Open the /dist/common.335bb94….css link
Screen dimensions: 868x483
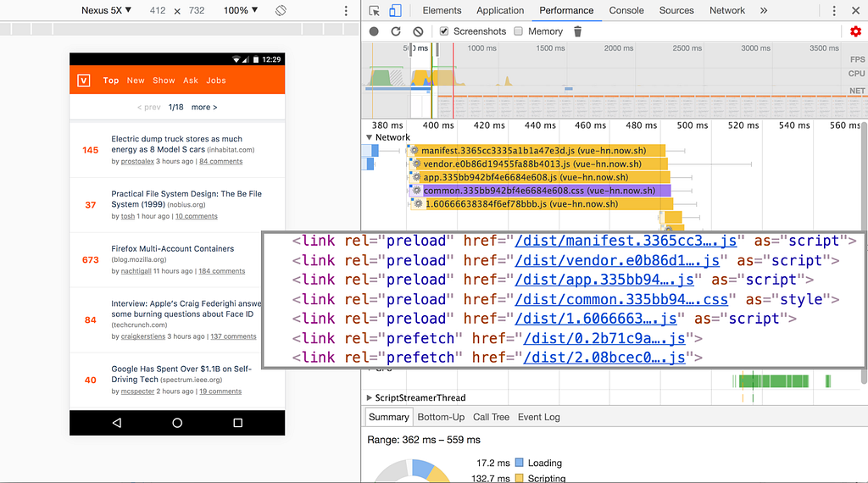(621, 300)
